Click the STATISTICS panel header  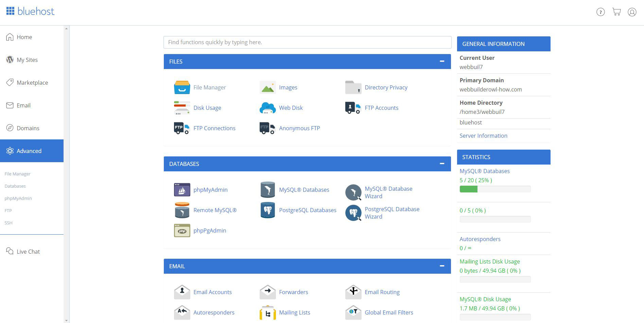(504, 157)
